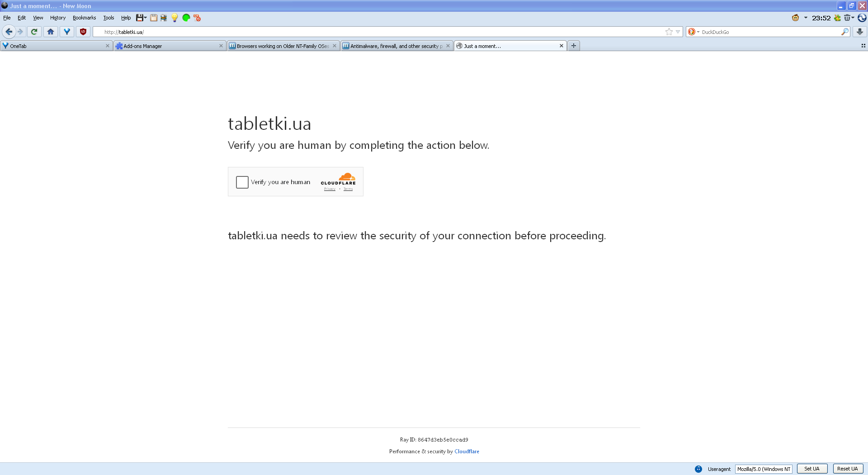Click the Ray ID text
The height and width of the screenshot is (475, 868).
[434, 440]
